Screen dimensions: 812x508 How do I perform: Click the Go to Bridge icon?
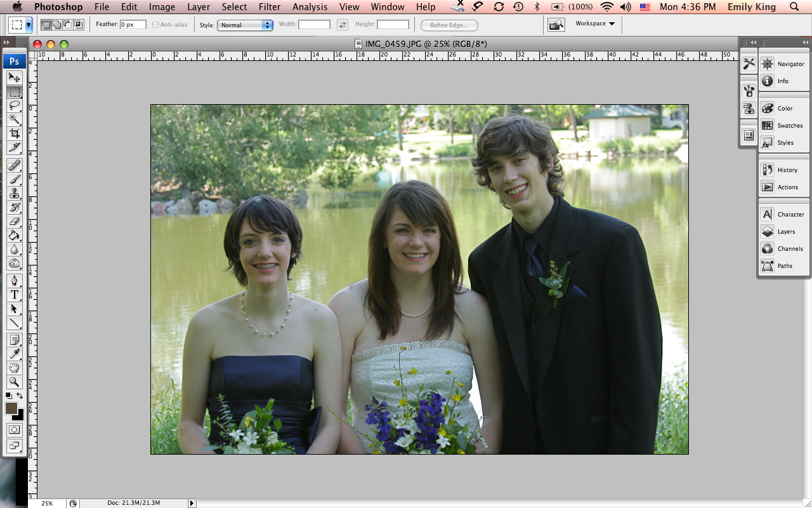click(556, 25)
